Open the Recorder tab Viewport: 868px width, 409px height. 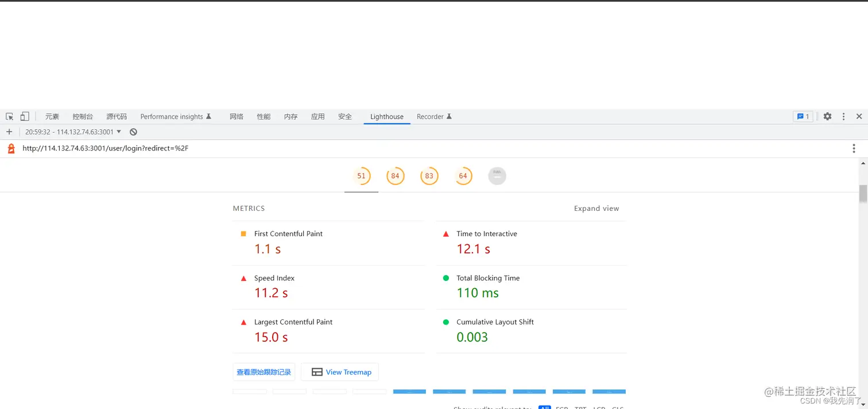coord(434,117)
